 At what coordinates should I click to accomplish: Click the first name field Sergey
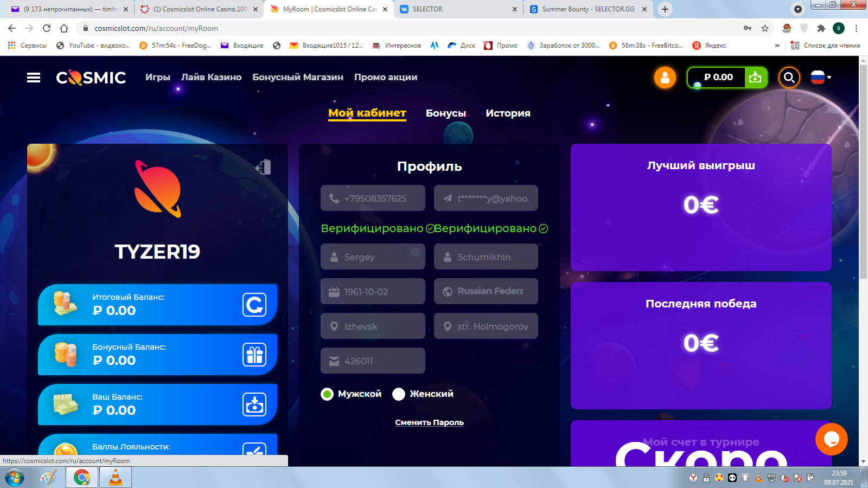tap(373, 257)
